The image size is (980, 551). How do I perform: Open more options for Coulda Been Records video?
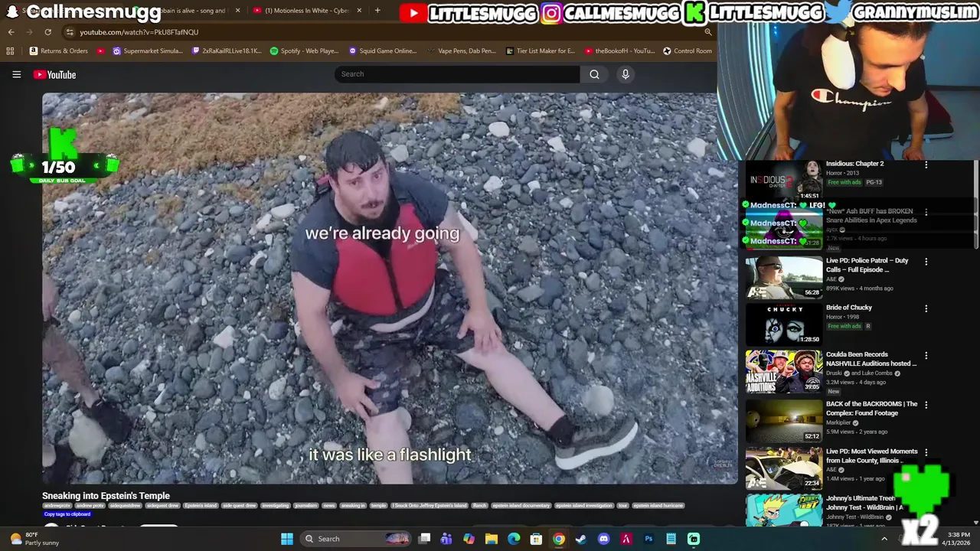(926, 356)
